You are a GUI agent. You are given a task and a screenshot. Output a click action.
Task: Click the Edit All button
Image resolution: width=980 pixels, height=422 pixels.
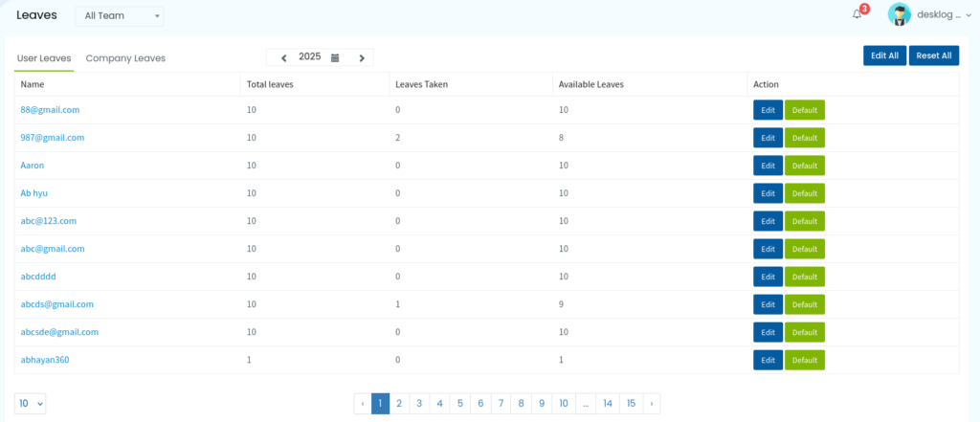pos(885,56)
